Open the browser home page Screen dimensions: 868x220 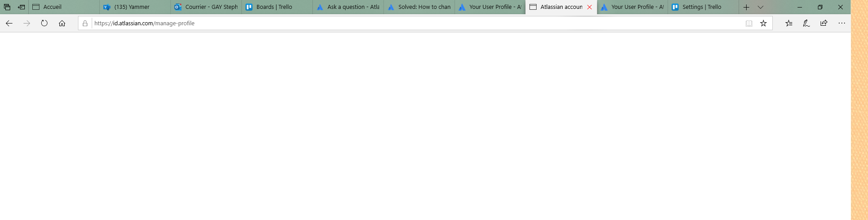pyautogui.click(x=62, y=23)
